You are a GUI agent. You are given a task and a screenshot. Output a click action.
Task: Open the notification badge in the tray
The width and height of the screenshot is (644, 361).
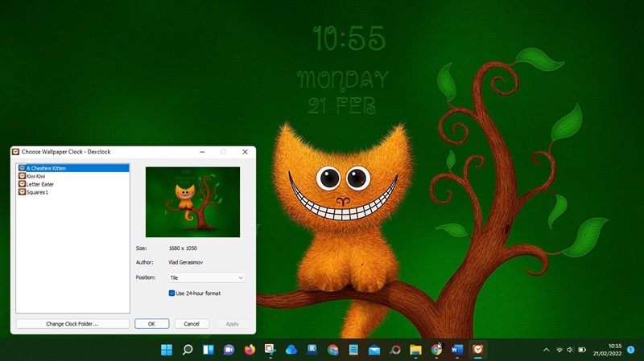point(631,350)
